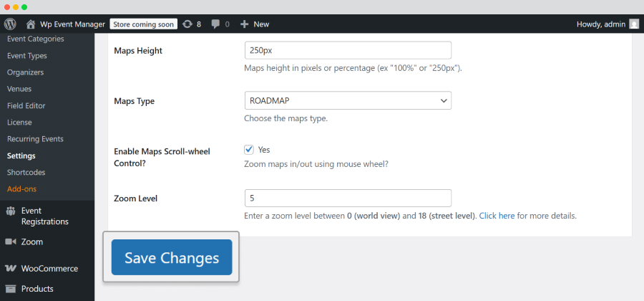The image size is (644, 301).
Task: Go to Recurring Events menu item
Action: pos(35,139)
